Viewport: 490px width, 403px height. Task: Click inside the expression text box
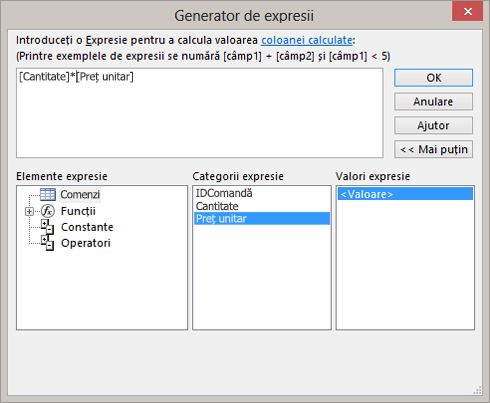(200, 113)
